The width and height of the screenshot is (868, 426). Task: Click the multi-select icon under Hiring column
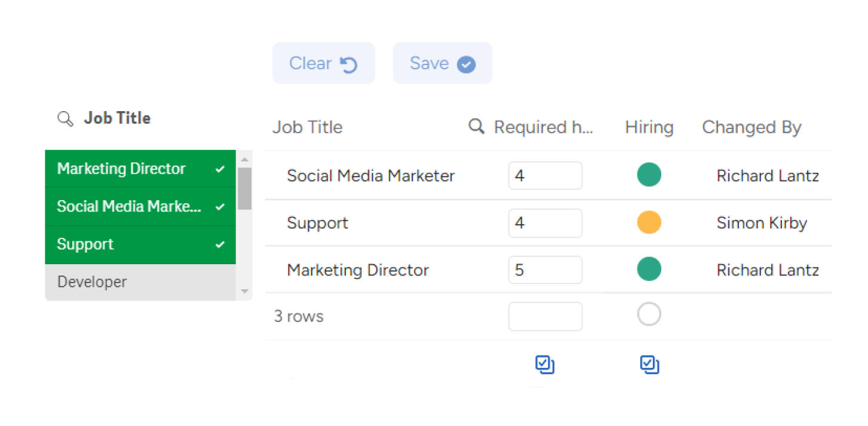649,364
